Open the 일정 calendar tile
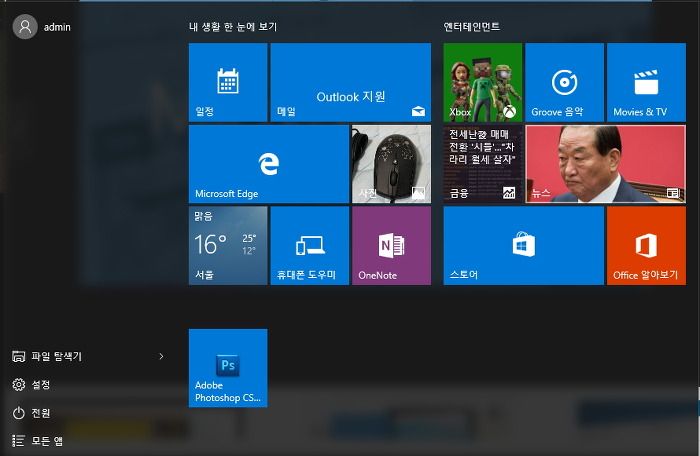Screen dimensions: 700x456 pos(228,82)
